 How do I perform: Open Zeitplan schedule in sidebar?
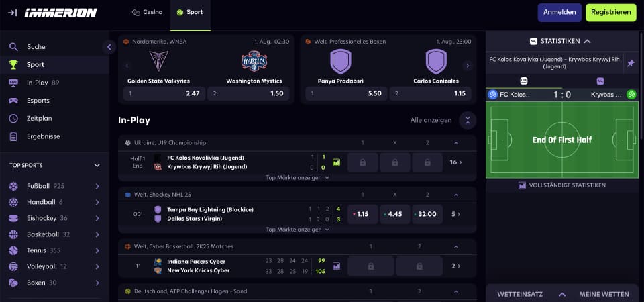pyautogui.click(x=54, y=118)
